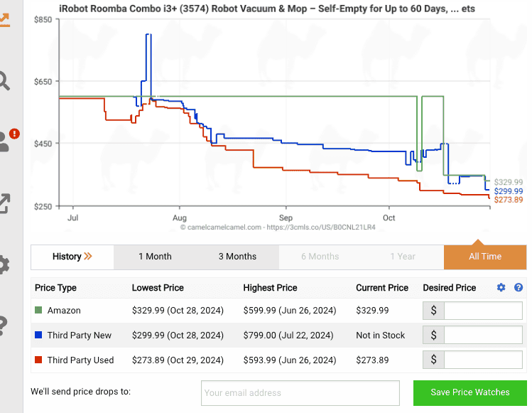The height and width of the screenshot is (413, 532).
Task: Select the 1 Month range tab
Action: click(155, 257)
